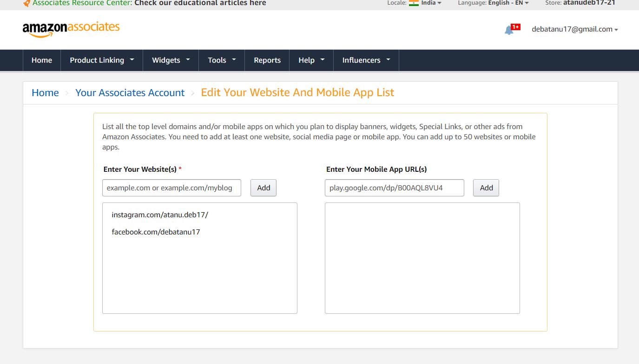Click Add next to website field
This screenshot has width=639, height=364.
(263, 188)
